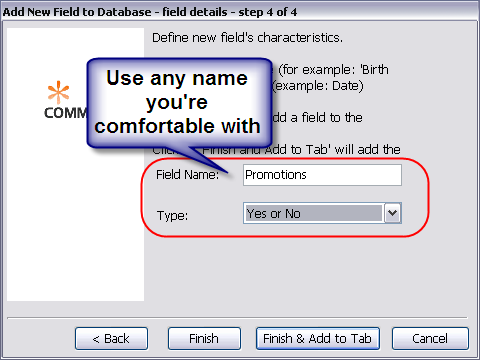
Task: Click the 'Field Name:' label
Action: (188, 175)
